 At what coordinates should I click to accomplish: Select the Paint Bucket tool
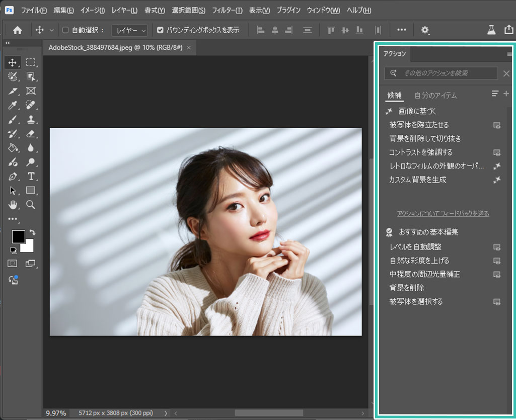point(13,148)
